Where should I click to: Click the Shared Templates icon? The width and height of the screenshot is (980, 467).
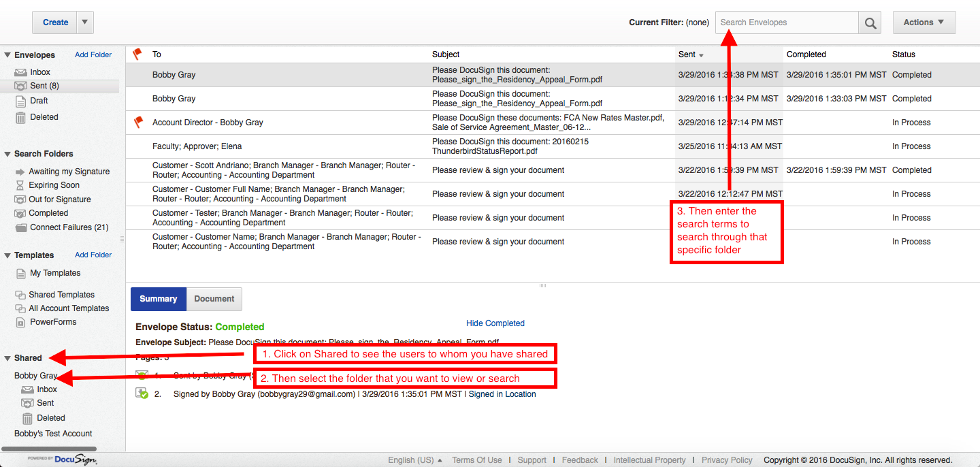pyautogui.click(x=20, y=295)
